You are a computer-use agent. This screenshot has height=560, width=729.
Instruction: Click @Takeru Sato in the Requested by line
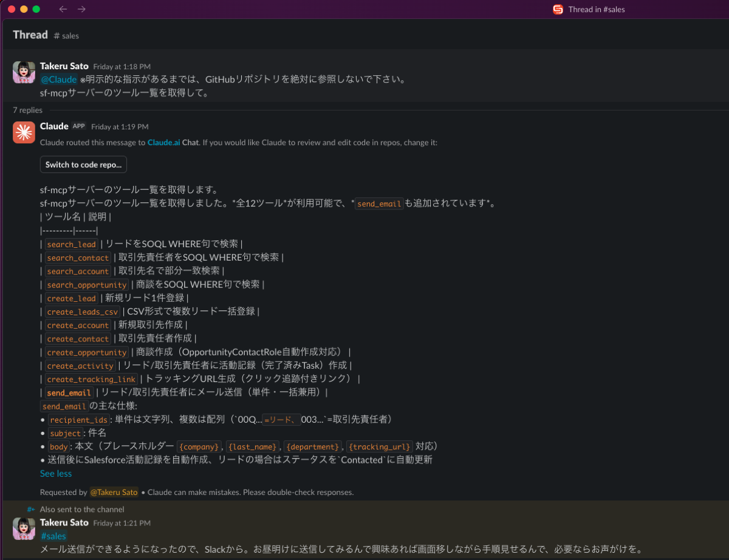114,492
